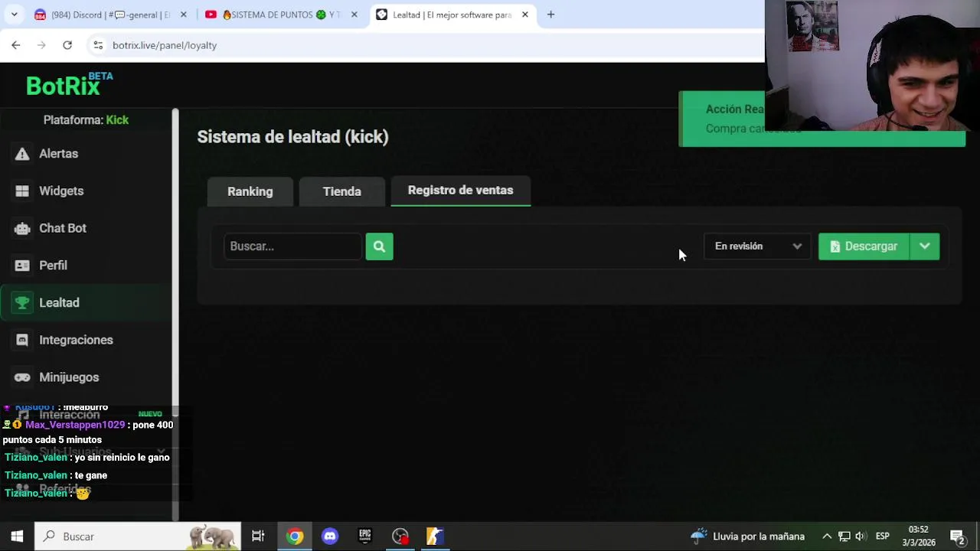Screen dimensions: 980x551
Task: Open the Windows Start menu
Action: pyautogui.click(x=17, y=536)
